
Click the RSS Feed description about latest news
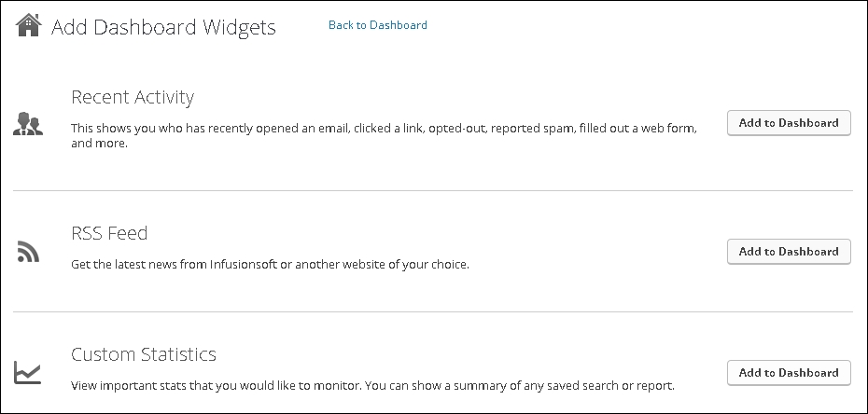(x=270, y=264)
